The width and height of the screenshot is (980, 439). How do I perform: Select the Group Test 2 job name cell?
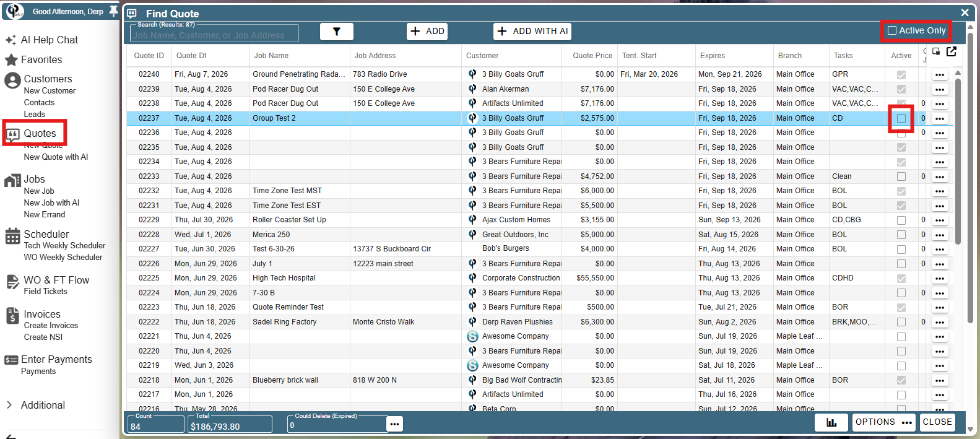tap(300, 118)
